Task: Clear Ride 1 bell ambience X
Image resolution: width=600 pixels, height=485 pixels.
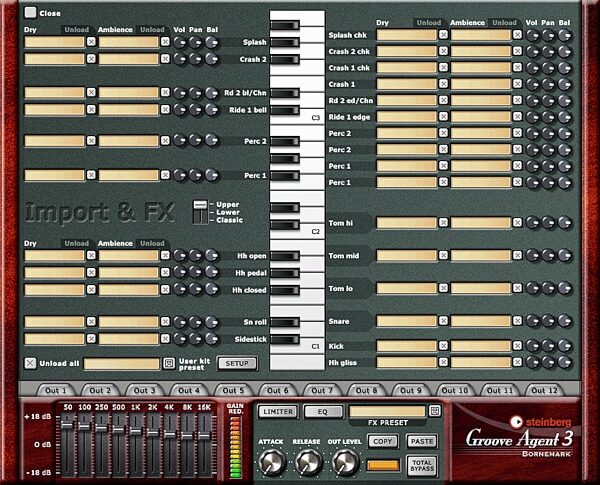Action: [x=165, y=109]
